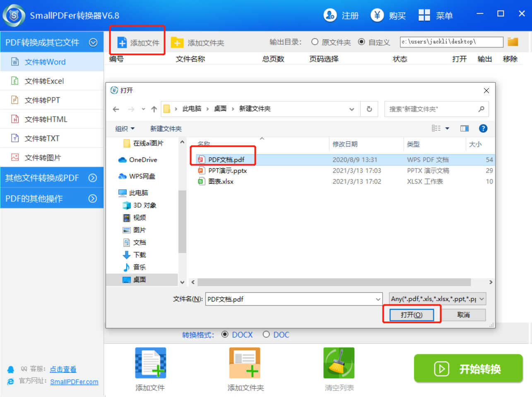Expand the PDF的其他操作 section

pyautogui.click(x=93, y=198)
